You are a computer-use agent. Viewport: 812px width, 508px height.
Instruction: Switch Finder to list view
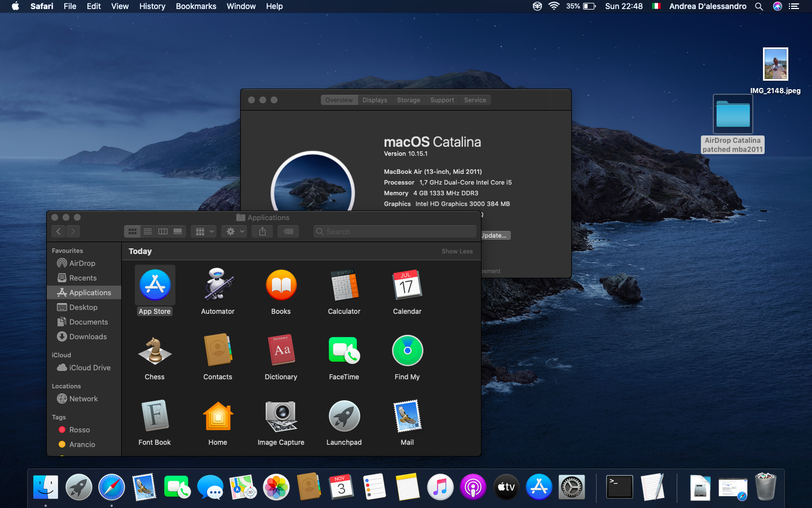[148, 231]
